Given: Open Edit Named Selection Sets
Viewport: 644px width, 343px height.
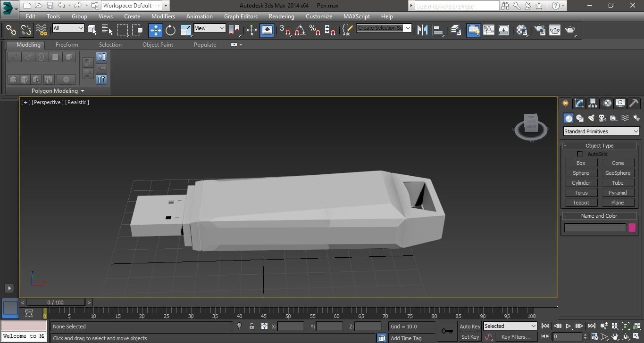Looking at the screenshot, I should point(347,30).
